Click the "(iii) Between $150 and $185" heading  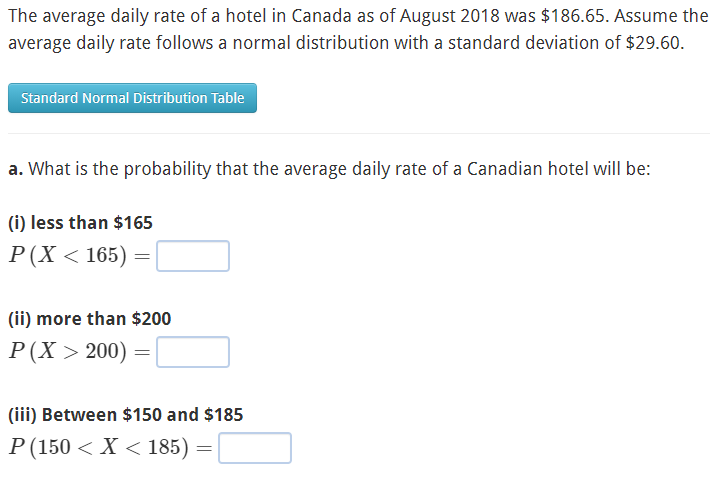[125, 415]
